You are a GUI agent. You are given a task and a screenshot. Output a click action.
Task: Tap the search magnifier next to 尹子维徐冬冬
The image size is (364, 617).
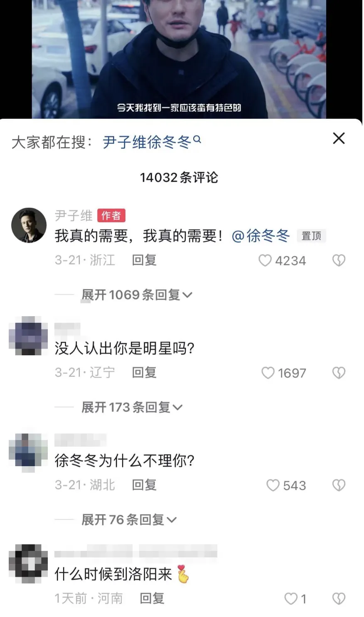(197, 140)
